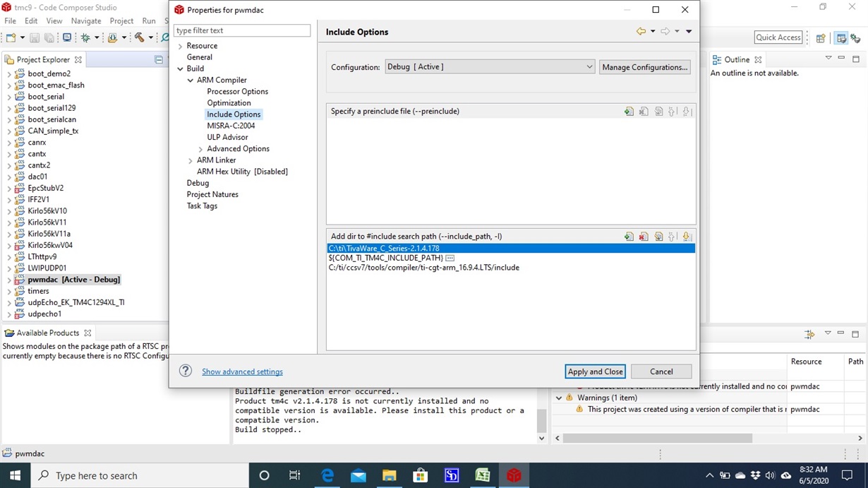Click the Open Perspective icon near Quick Access

[821, 38]
